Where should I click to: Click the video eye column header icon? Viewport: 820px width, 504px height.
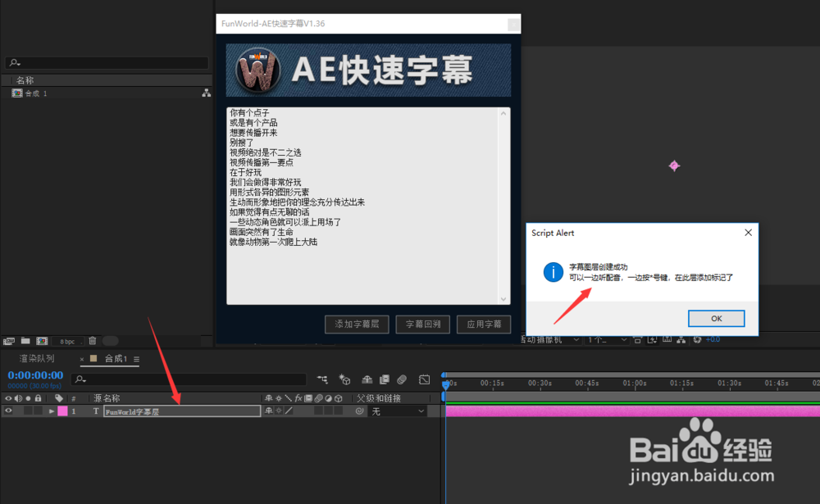(x=8, y=398)
